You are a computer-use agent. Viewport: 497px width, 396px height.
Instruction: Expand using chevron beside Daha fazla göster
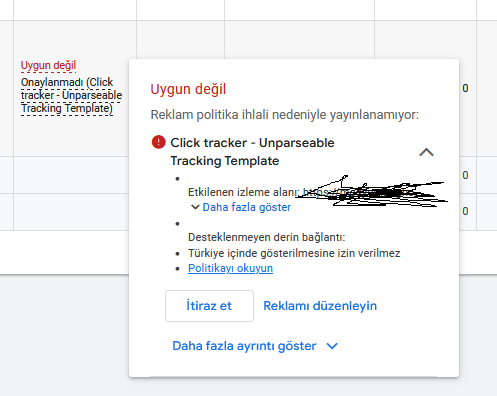point(195,207)
